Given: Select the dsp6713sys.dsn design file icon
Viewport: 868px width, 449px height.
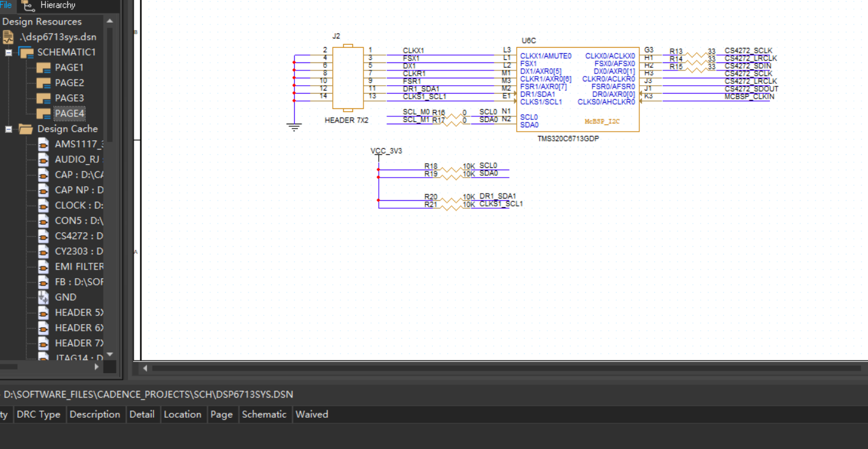Looking at the screenshot, I should click(x=8, y=37).
